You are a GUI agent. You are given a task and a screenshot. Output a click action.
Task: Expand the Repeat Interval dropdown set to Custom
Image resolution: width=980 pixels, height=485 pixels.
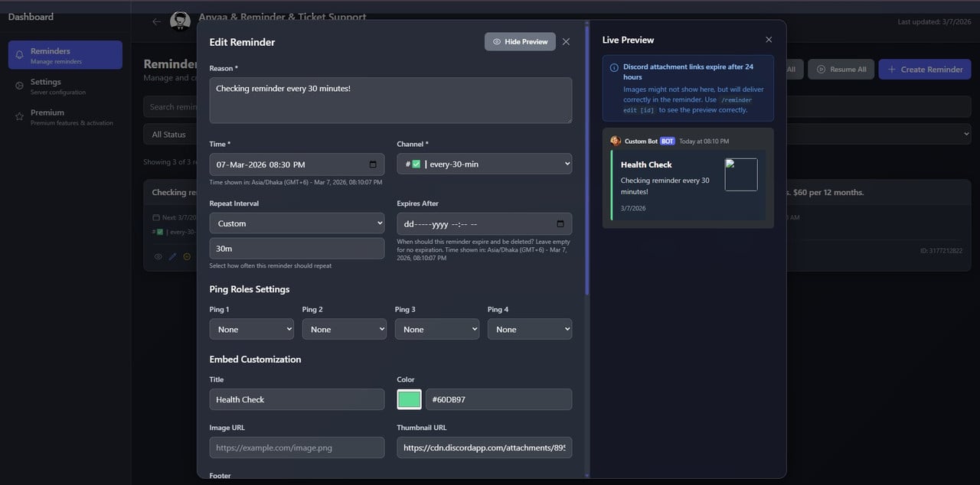point(296,223)
